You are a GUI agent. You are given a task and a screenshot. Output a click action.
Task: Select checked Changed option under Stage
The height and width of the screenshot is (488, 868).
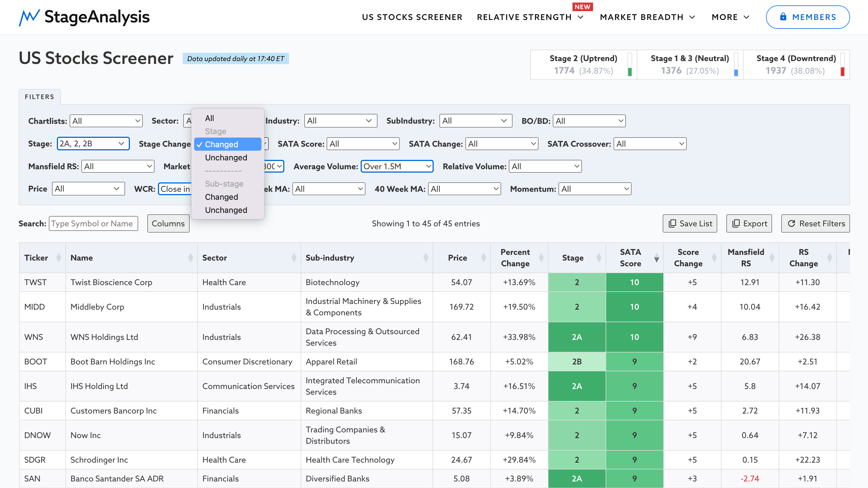228,144
